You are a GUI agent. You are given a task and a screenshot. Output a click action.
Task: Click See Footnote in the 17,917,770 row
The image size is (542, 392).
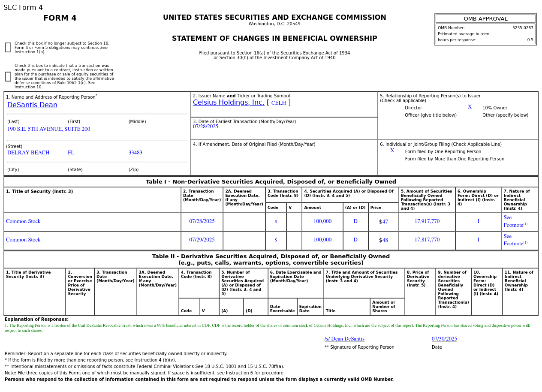point(515,221)
